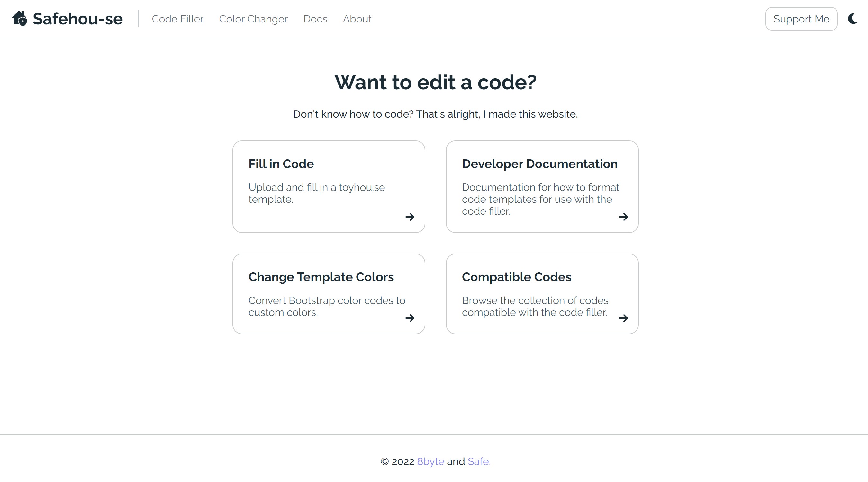Click the 'Browse the collection of codes' description
This screenshot has width=868, height=482.
coord(535,306)
